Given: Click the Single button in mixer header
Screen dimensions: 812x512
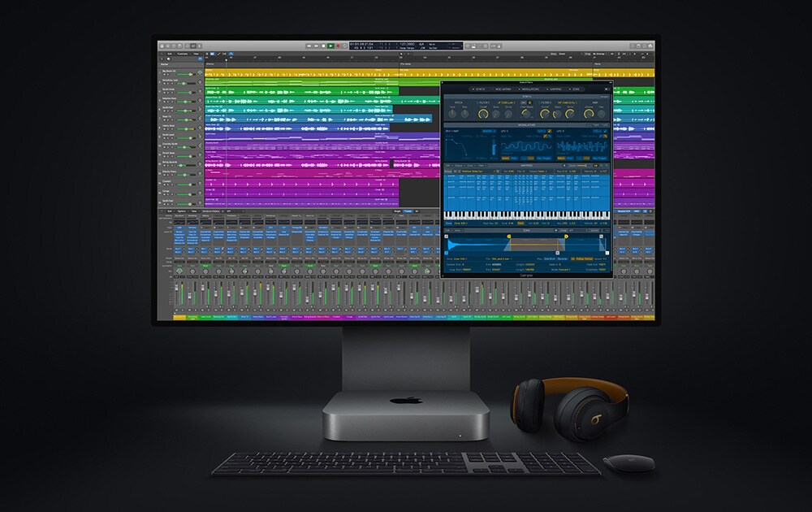Looking at the screenshot, I should (x=397, y=211).
